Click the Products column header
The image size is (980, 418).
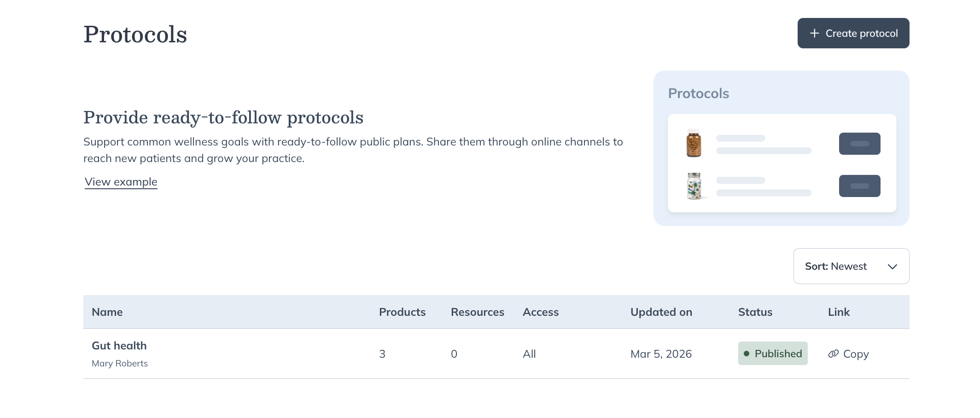click(x=402, y=312)
